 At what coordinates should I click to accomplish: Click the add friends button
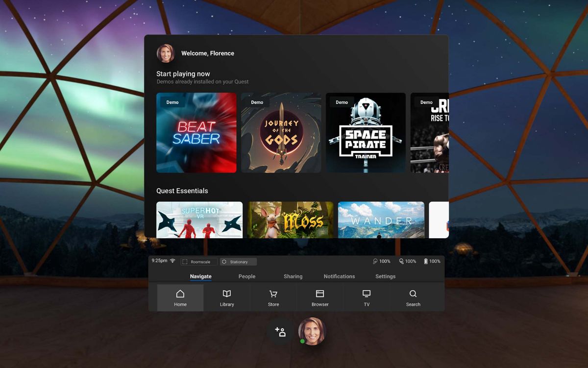(280, 331)
